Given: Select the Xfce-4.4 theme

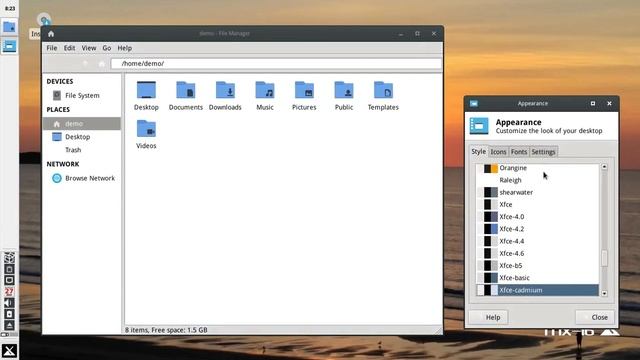Looking at the screenshot, I should point(537,241).
